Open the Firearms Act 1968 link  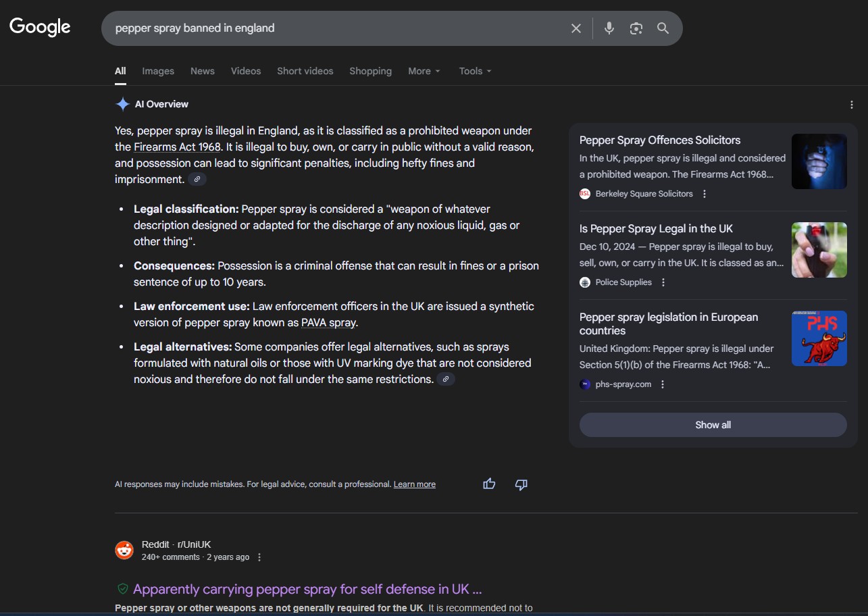[178, 147]
